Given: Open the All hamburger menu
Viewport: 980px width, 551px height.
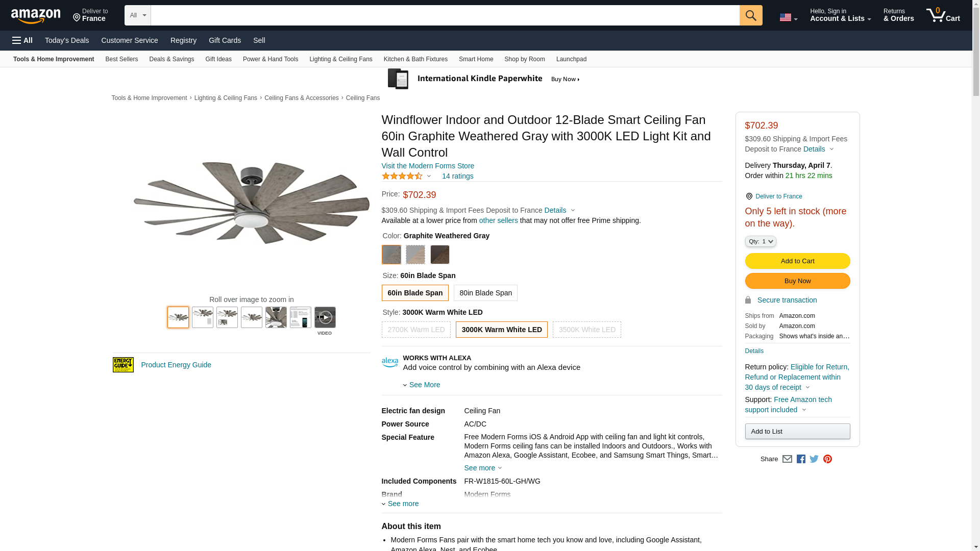Looking at the screenshot, I should click(22, 40).
